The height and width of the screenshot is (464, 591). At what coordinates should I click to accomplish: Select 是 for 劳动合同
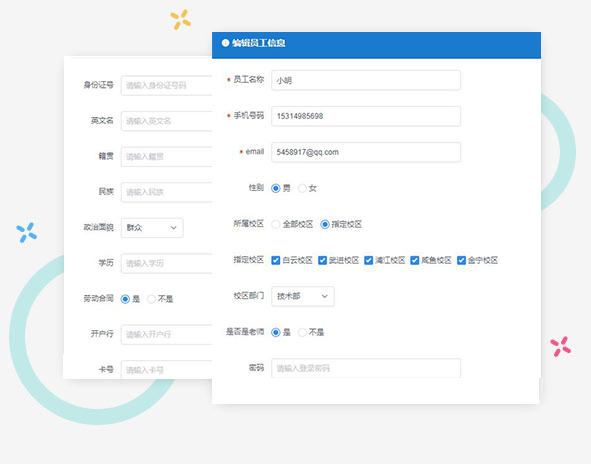click(125, 299)
